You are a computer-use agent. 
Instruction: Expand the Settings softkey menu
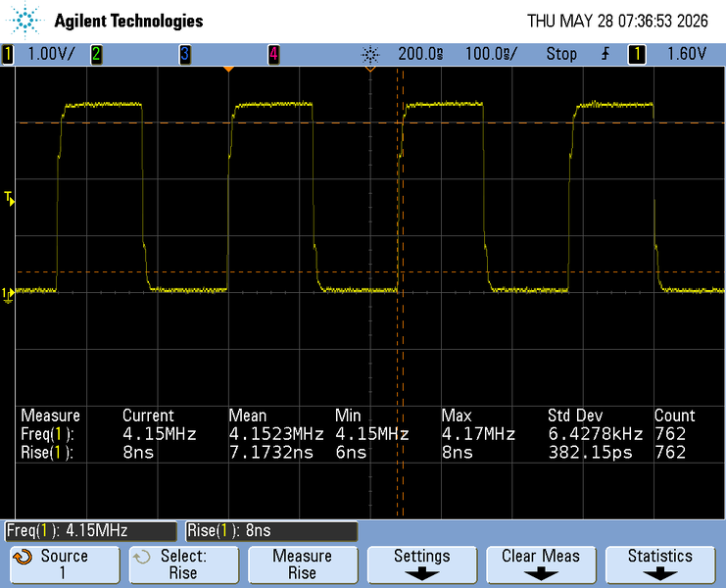click(x=422, y=564)
